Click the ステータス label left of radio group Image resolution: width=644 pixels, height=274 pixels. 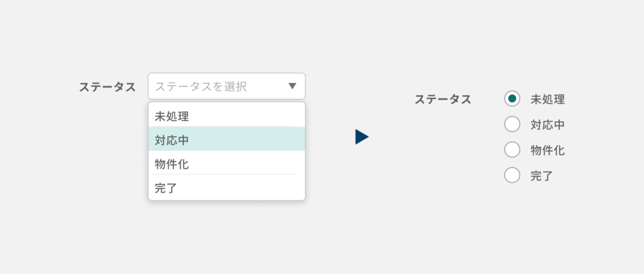[x=443, y=99]
